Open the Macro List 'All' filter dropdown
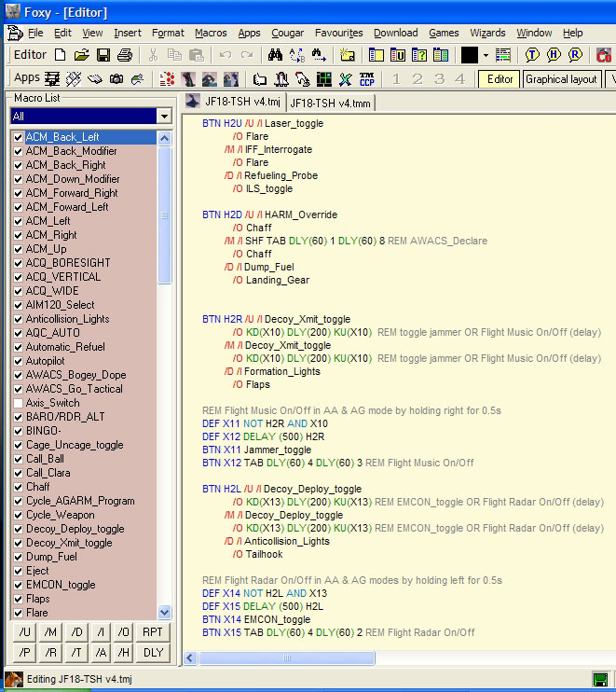 coord(164,117)
